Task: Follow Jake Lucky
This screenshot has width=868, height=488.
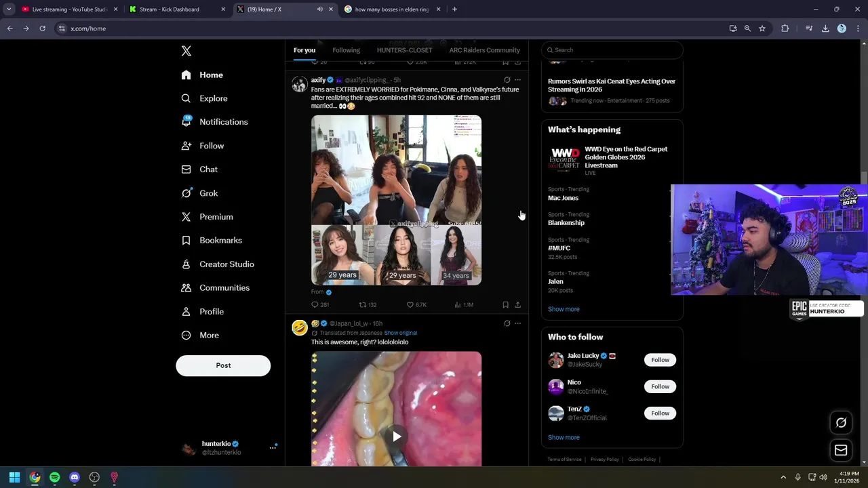Action: point(660,360)
